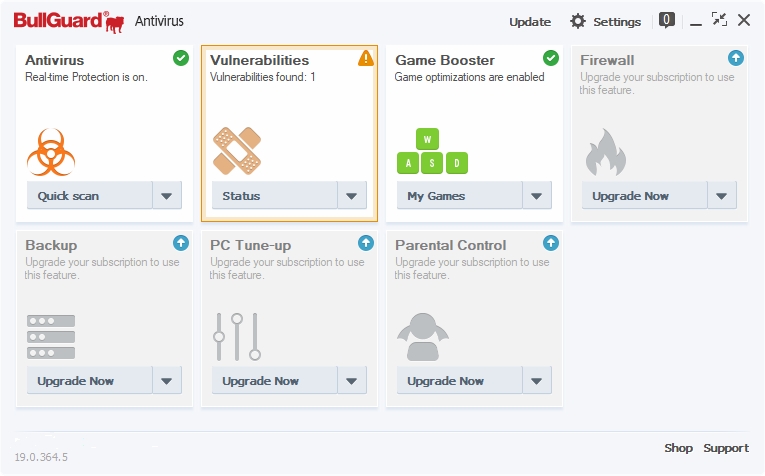Viewport: 765px width, 476px height.
Task: Expand the Vulnerabilities Status dropdown arrow
Action: pyautogui.click(x=352, y=196)
